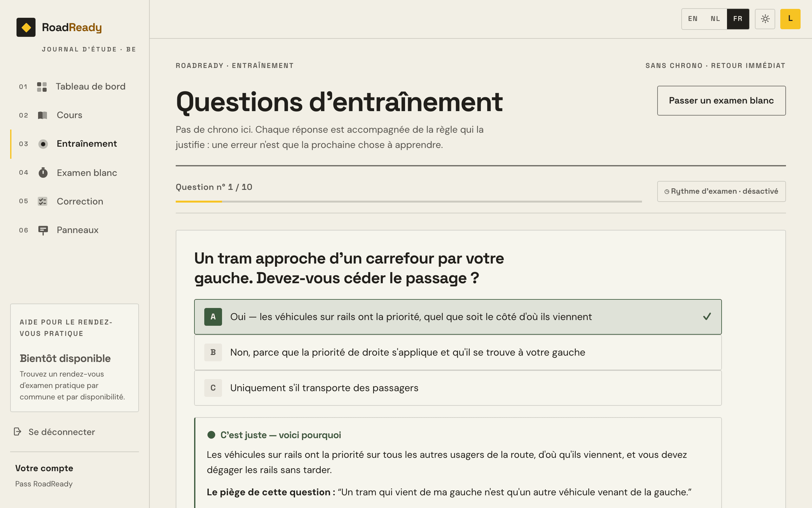Open the Panneaux page
The height and width of the screenshot is (508, 812).
(x=75, y=230)
